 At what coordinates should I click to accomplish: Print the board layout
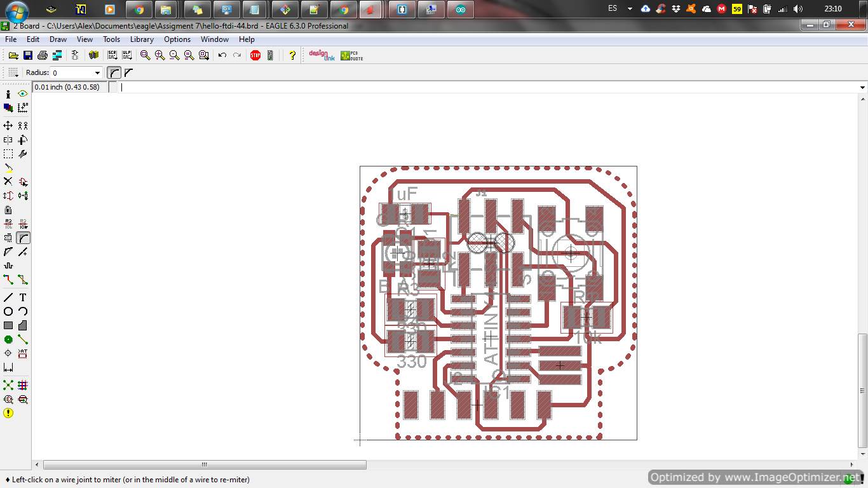tap(43, 55)
